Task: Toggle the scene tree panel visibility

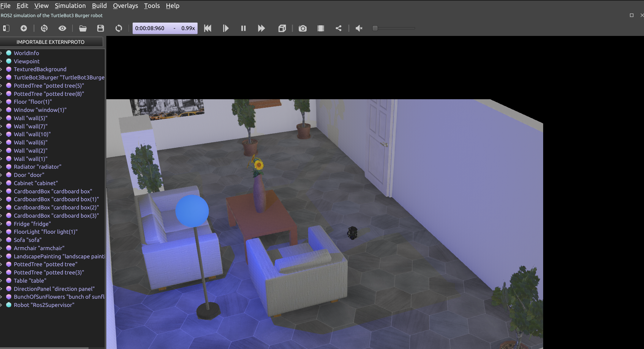Action: (6, 28)
